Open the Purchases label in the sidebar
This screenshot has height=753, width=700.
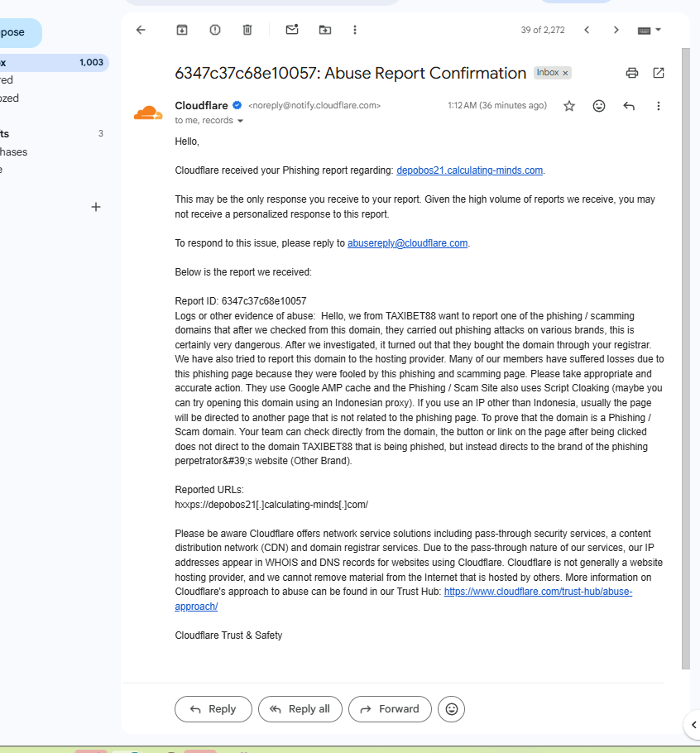pyautogui.click(x=14, y=152)
